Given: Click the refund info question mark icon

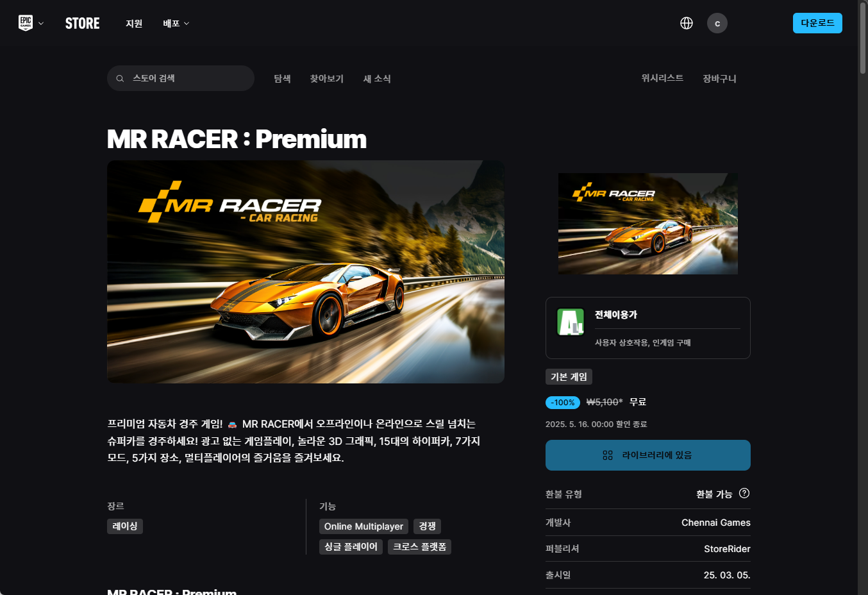Looking at the screenshot, I should pyautogui.click(x=744, y=493).
